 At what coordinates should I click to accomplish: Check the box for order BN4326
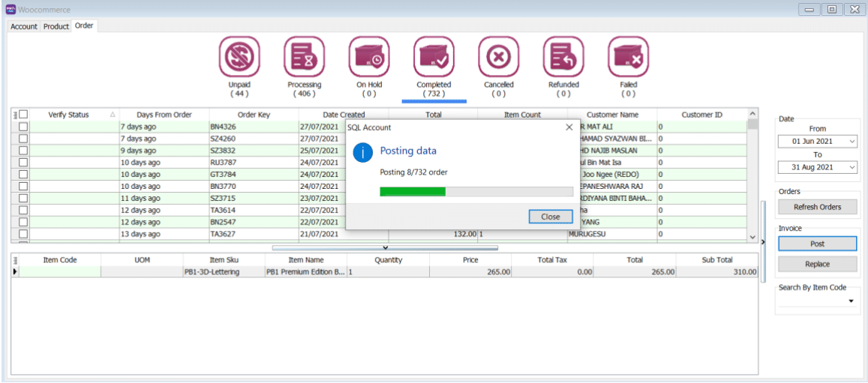coord(23,127)
